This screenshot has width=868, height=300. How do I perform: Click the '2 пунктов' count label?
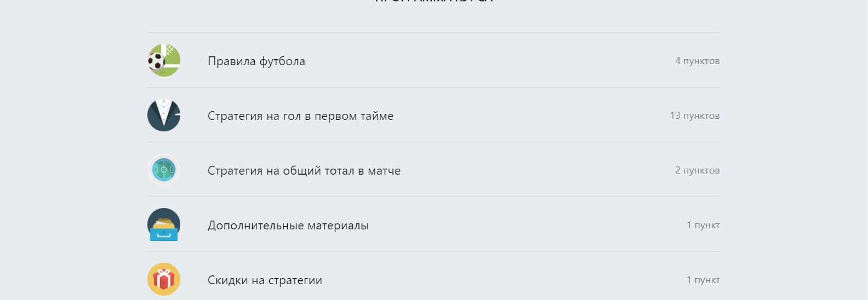(697, 170)
